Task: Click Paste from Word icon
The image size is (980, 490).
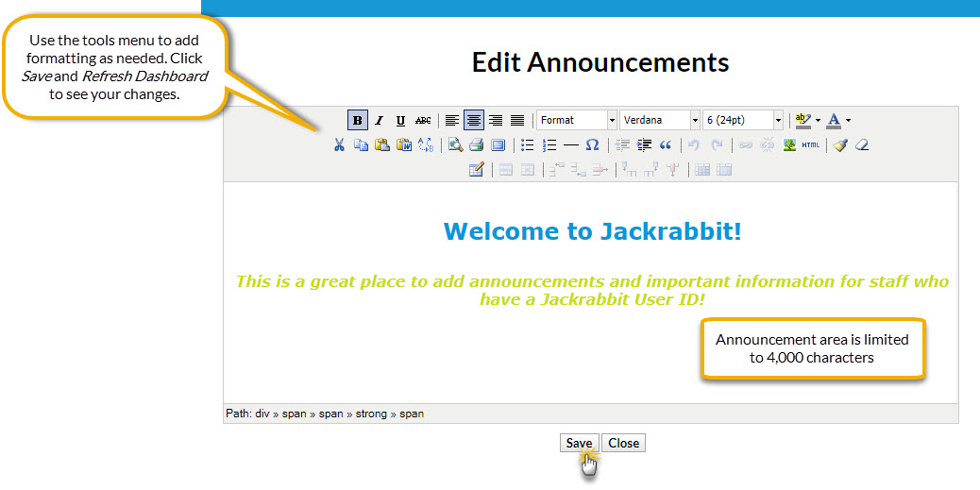Action: click(404, 145)
